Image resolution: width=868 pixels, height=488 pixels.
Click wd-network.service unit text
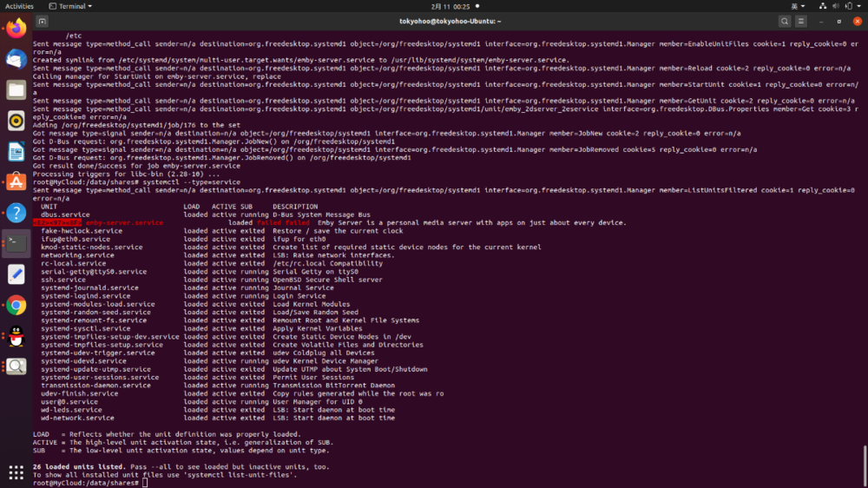[77, 419]
